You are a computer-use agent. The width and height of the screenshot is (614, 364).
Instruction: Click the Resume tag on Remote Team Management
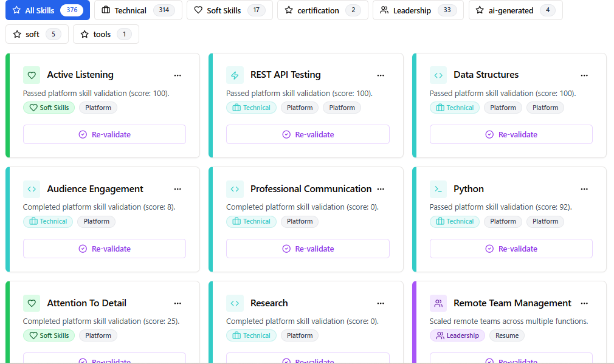506,335
